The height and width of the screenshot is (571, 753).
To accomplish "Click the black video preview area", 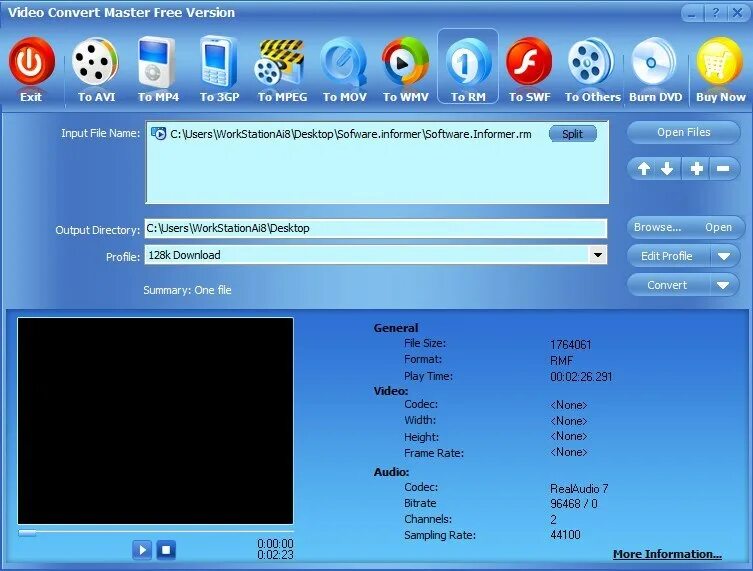I will point(155,421).
